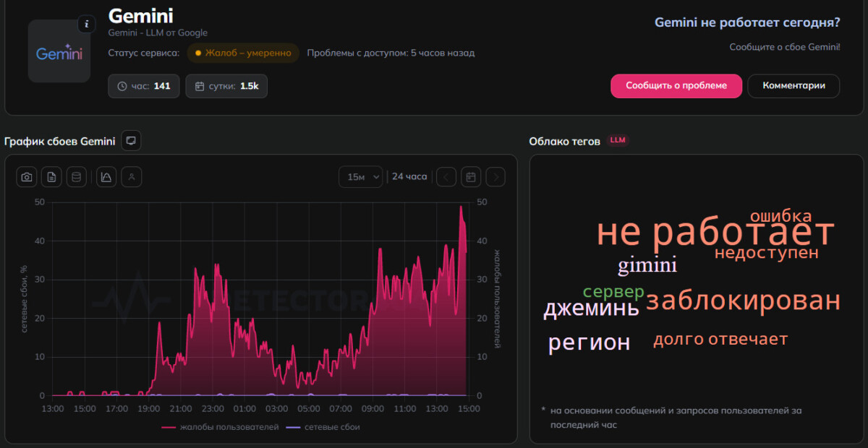Image resolution: width=868 pixels, height=448 pixels.
Task: Toggle the area chart icon
Action: 106,177
